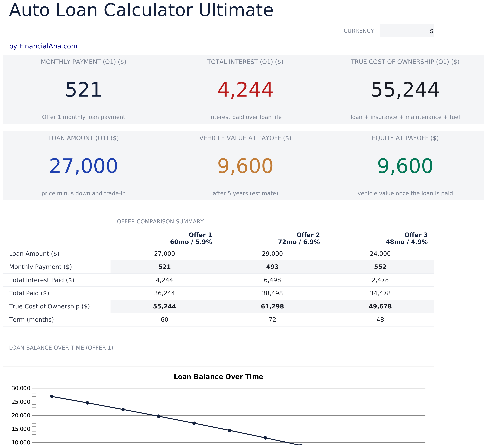The height and width of the screenshot is (448, 487).
Task: Click the large 55,244 true cost figure
Action: click(405, 90)
